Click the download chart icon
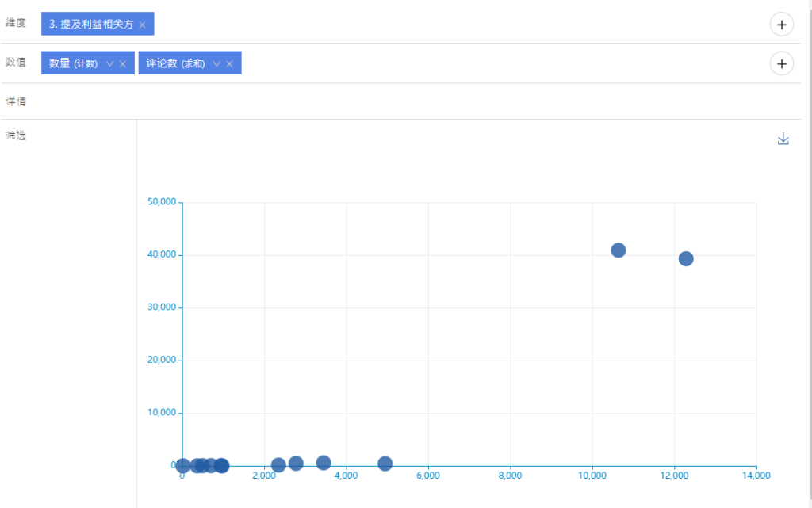The height and width of the screenshot is (508, 812). click(783, 139)
